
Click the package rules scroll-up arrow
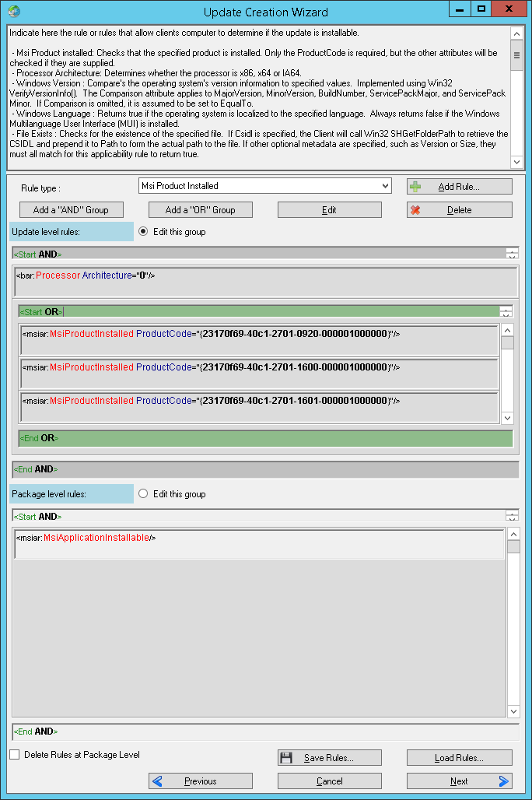coord(513,534)
